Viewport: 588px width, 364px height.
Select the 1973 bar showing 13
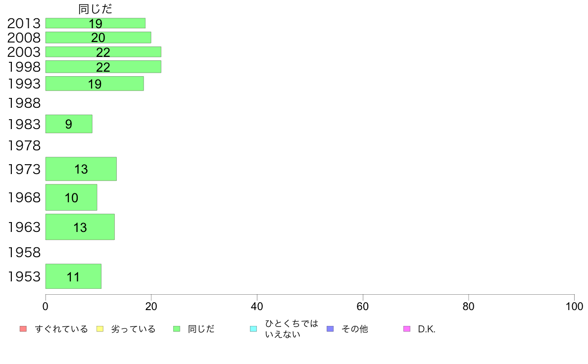coord(81,169)
